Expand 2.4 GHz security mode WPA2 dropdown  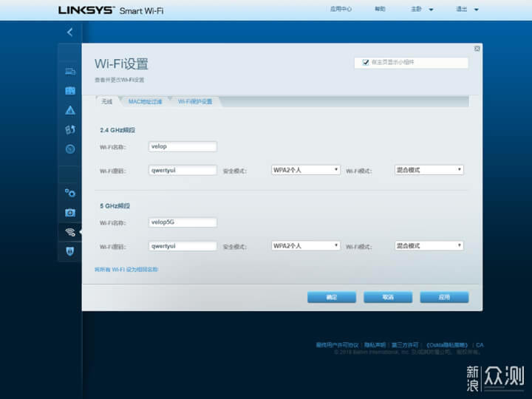point(305,170)
